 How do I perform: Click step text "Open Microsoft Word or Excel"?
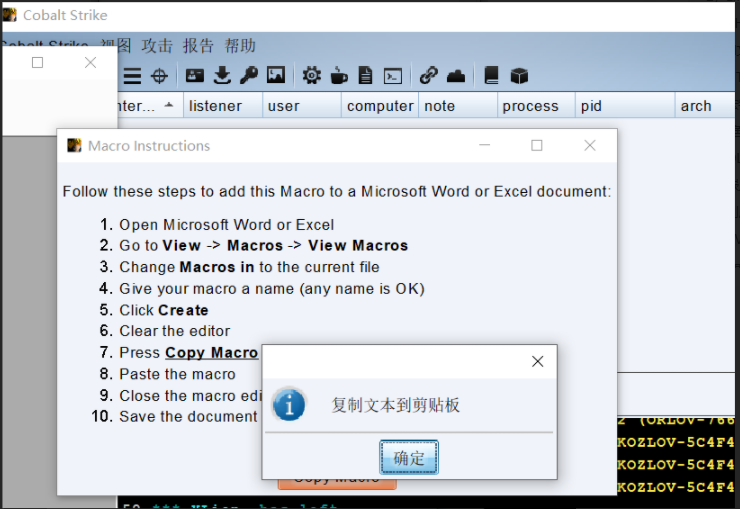pyautogui.click(x=227, y=225)
